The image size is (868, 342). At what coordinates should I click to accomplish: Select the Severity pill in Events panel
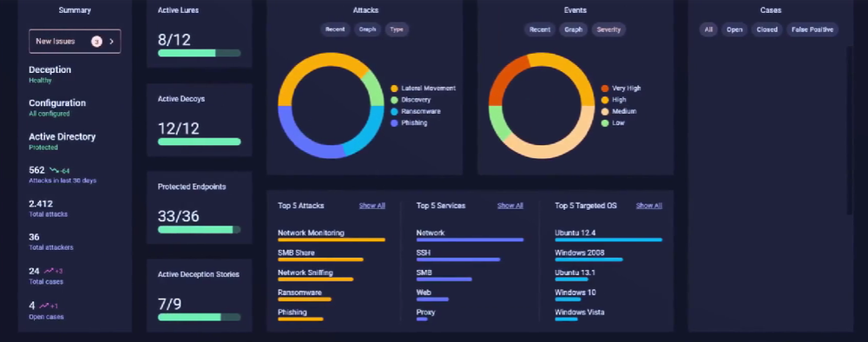point(608,30)
